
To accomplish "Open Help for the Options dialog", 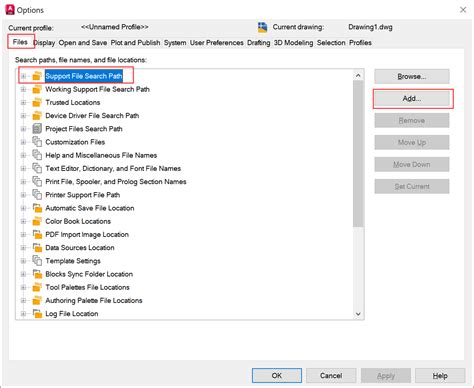I will coord(440,376).
